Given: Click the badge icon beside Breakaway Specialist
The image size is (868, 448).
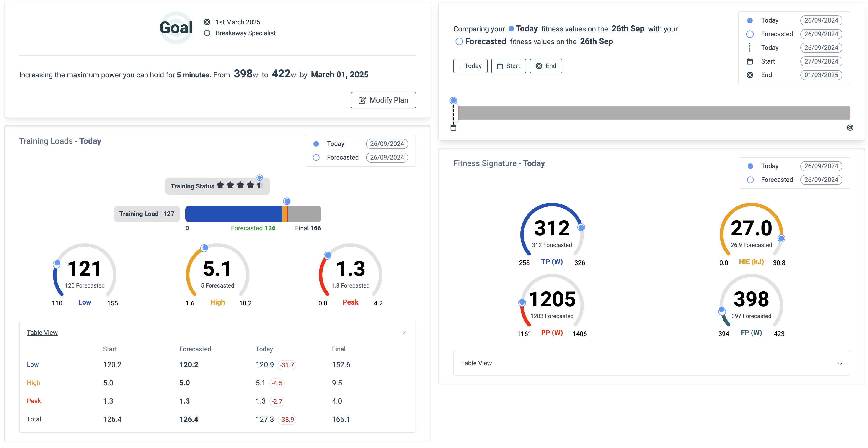Looking at the screenshot, I should click(207, 33).
